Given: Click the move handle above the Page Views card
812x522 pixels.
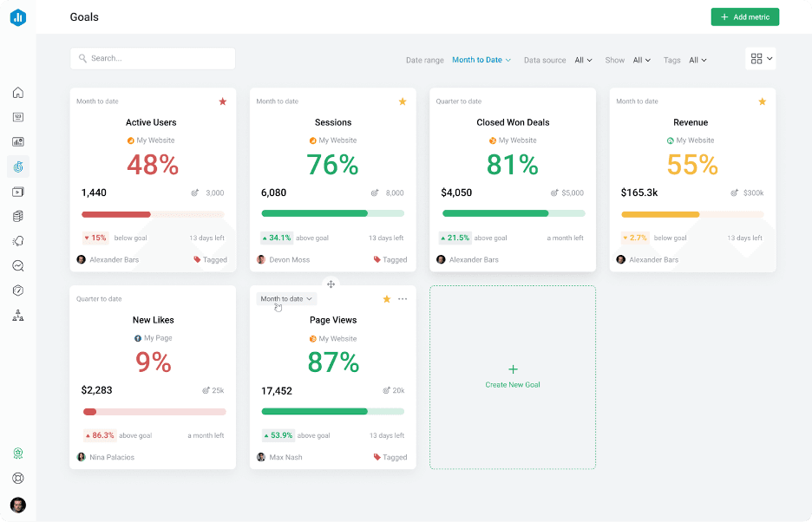Looking at the screenshot, I should tap(331, 284).
